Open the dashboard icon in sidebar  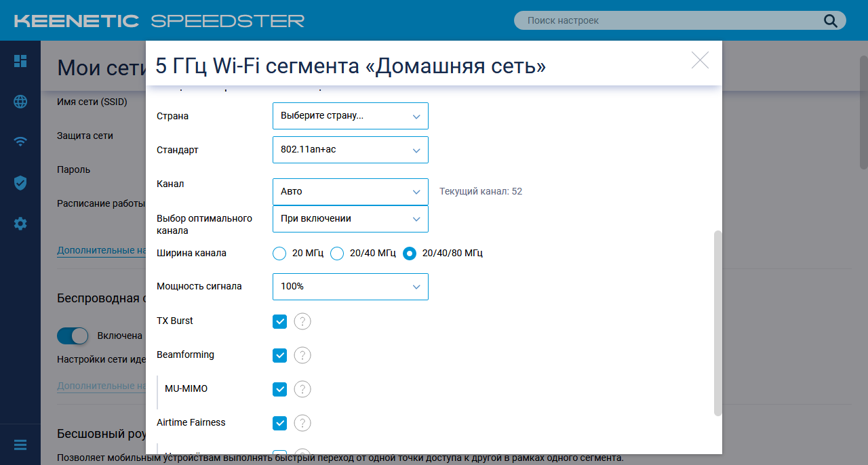coord(20,61)
